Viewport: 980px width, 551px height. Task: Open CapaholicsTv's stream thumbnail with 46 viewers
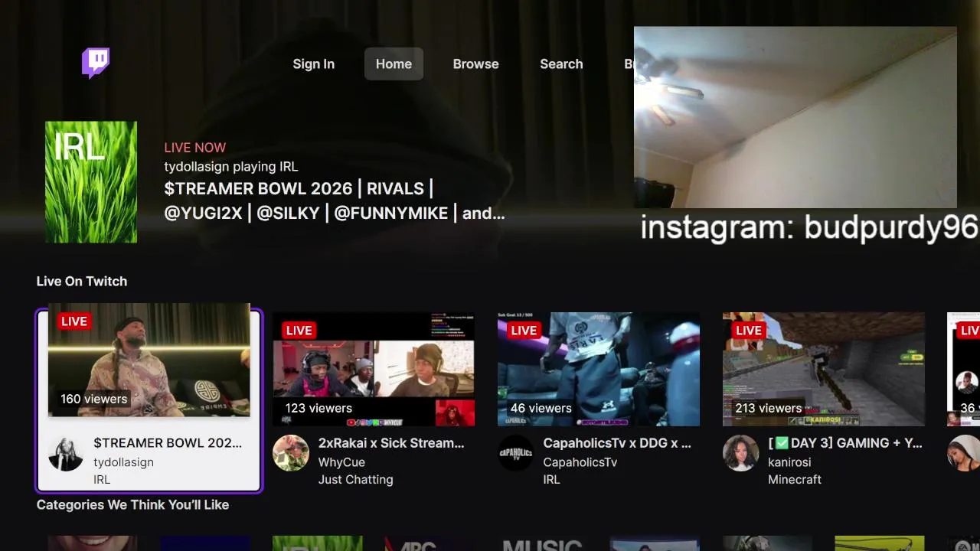coord(599,369)
